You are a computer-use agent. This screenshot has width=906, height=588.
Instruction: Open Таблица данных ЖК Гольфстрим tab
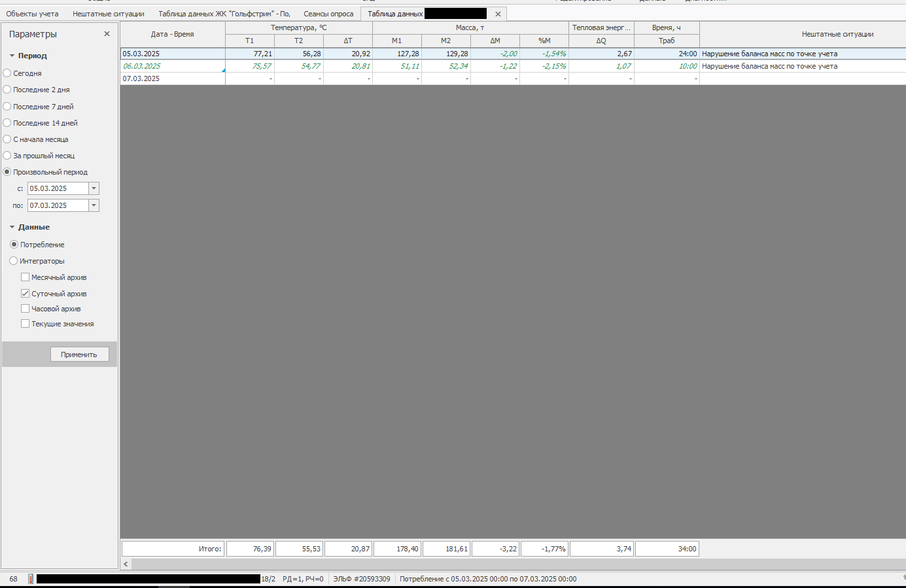[x=224, y=14]
